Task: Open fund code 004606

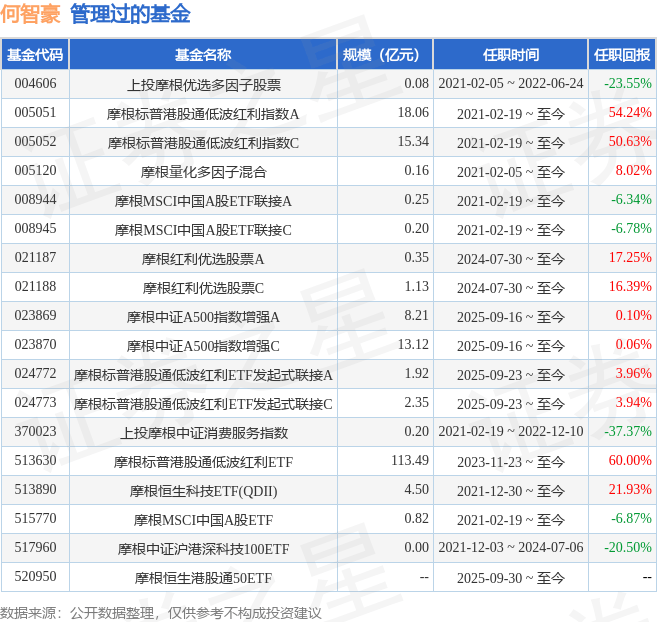Action: pyautogui.click(x=35, y=84)
